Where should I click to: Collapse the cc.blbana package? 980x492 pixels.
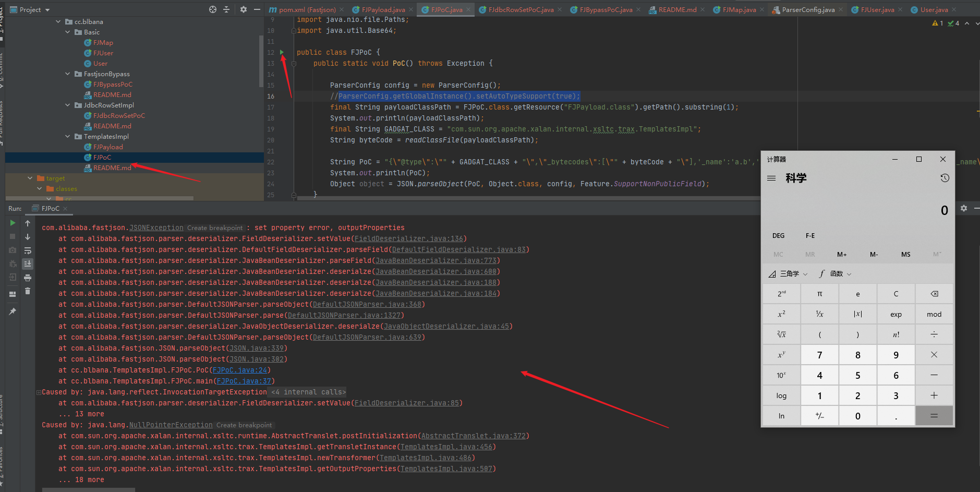point(58,22)
